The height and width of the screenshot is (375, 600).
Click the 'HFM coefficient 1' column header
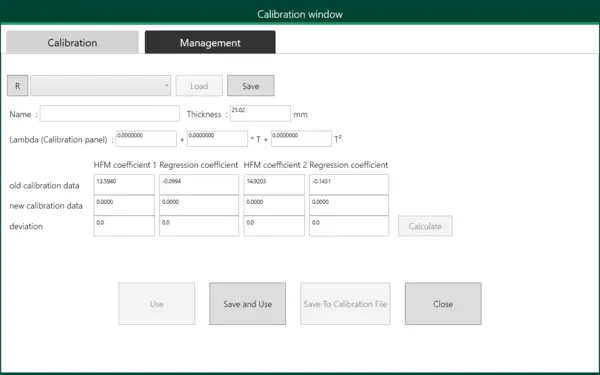coord(125,165)
